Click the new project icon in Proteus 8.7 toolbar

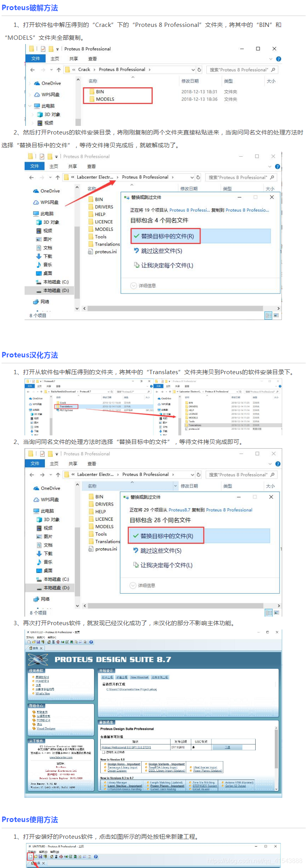pyautogui.click(x=28, y=642)
